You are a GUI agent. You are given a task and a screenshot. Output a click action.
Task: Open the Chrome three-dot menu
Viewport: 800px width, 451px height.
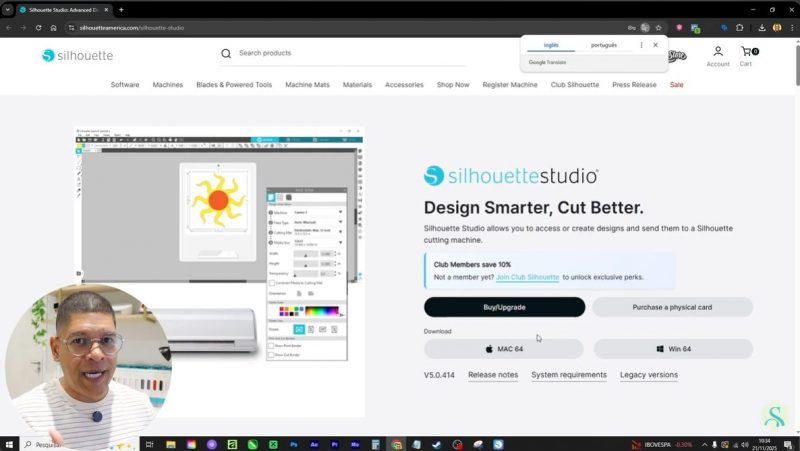792,28
